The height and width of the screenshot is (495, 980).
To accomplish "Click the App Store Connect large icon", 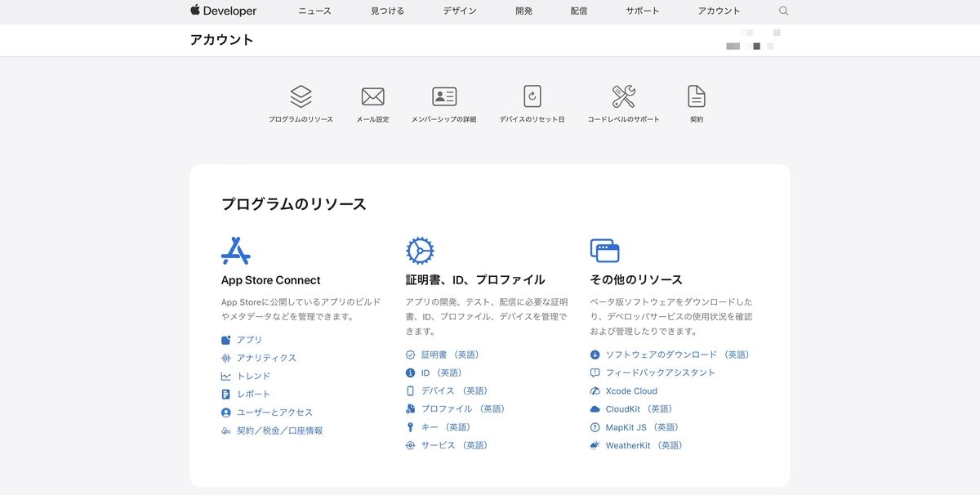I will click(x=236, y=251).
